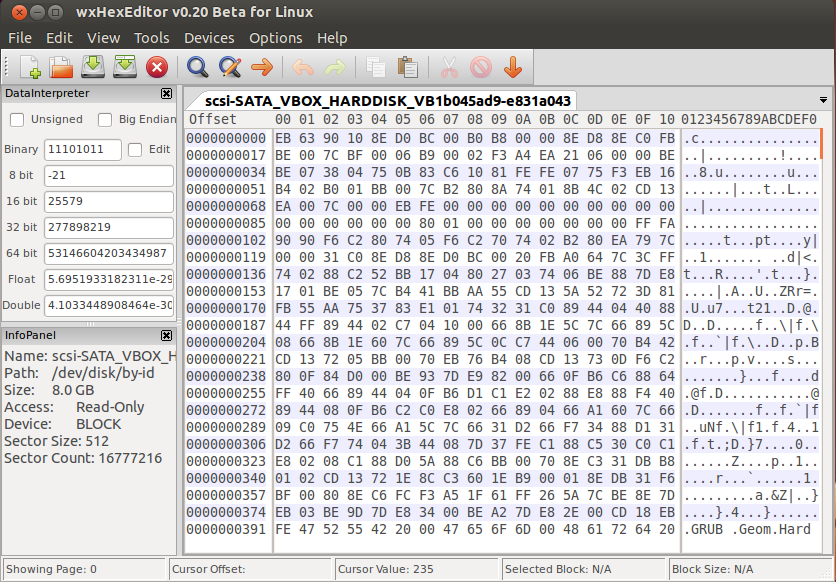The image size is (836, 582).
Task: Click the Selected Block: N/A status field
Action: [x=583, y=569]
